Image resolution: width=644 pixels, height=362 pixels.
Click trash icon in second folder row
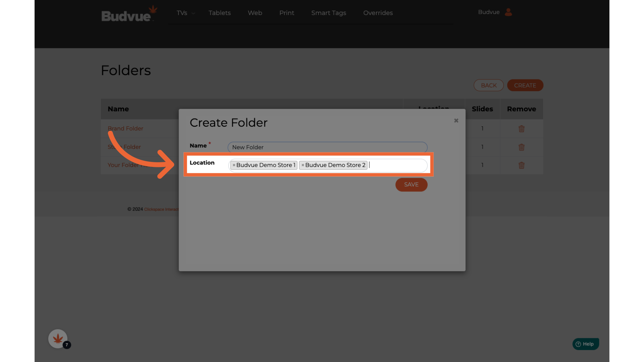[x=521, y=147]
